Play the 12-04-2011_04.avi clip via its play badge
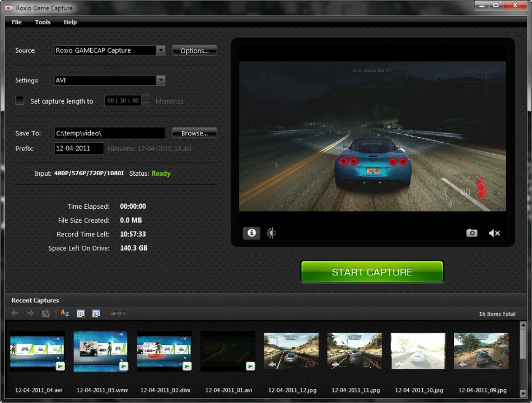 [x=60, y=366]
